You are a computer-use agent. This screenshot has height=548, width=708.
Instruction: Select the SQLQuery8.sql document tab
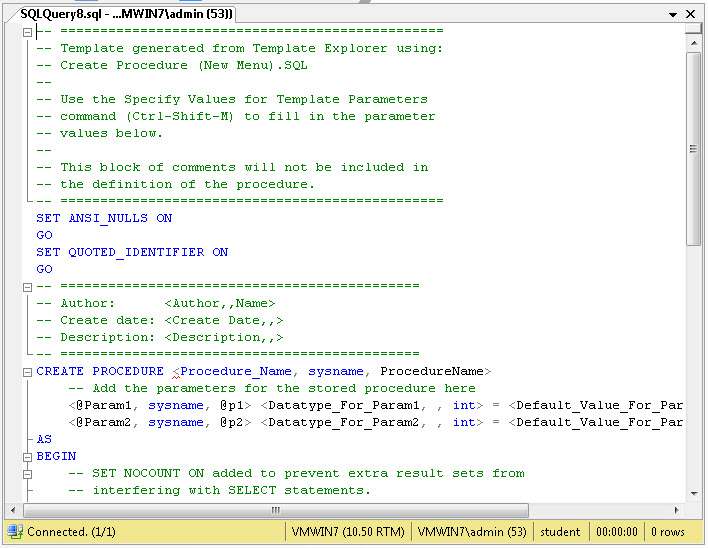click(126, 14)
